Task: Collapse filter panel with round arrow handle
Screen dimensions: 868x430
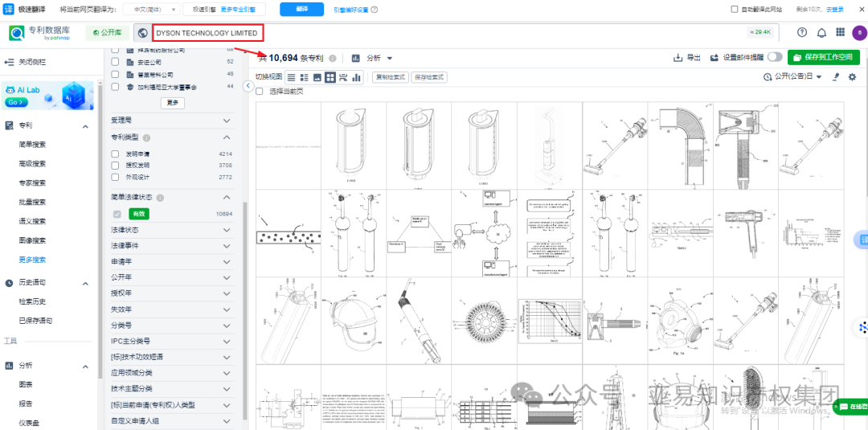Action: point(248,85)
